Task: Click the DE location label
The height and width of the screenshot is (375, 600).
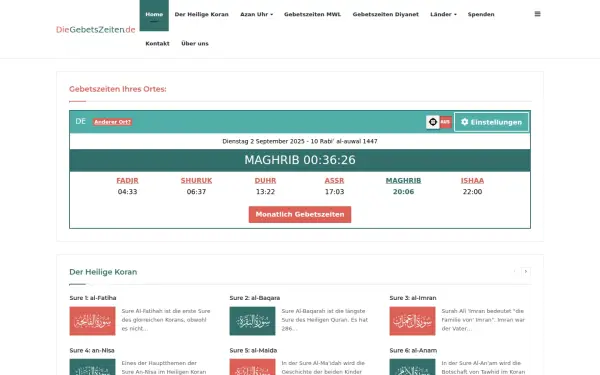Action: pos(80,121)
